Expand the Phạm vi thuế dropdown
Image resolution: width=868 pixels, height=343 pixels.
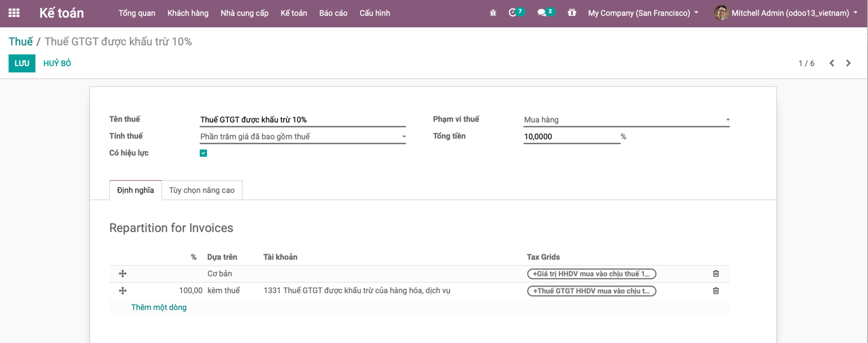pos(626,120)
